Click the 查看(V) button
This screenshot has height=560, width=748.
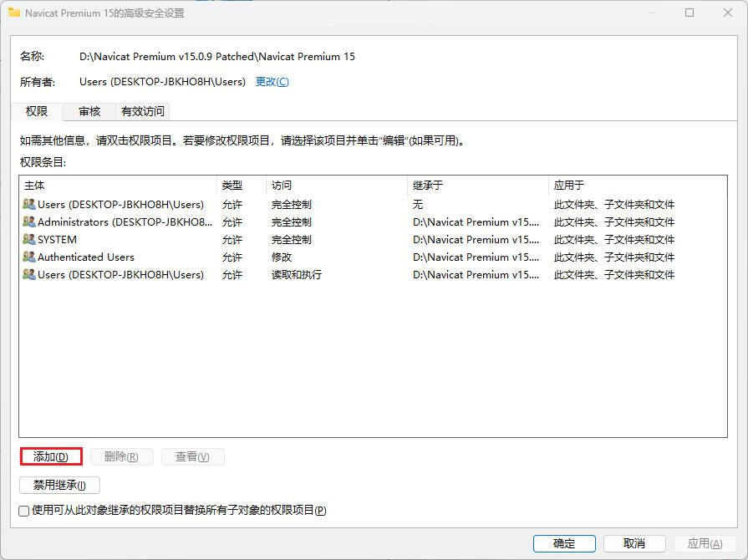tap(192, 456)
